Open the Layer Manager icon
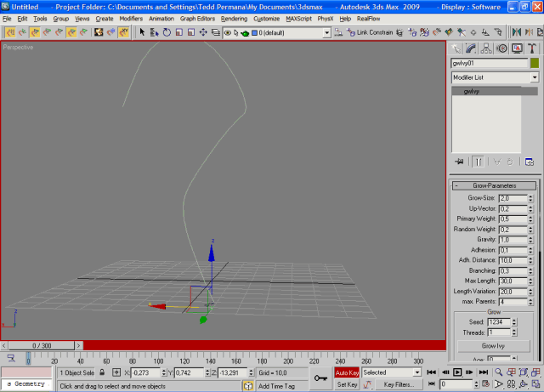544x392 pixels. [x=216, y=32]
